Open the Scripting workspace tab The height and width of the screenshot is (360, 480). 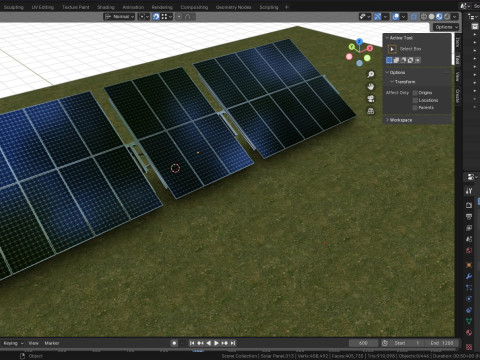click(x=269, y=7)
